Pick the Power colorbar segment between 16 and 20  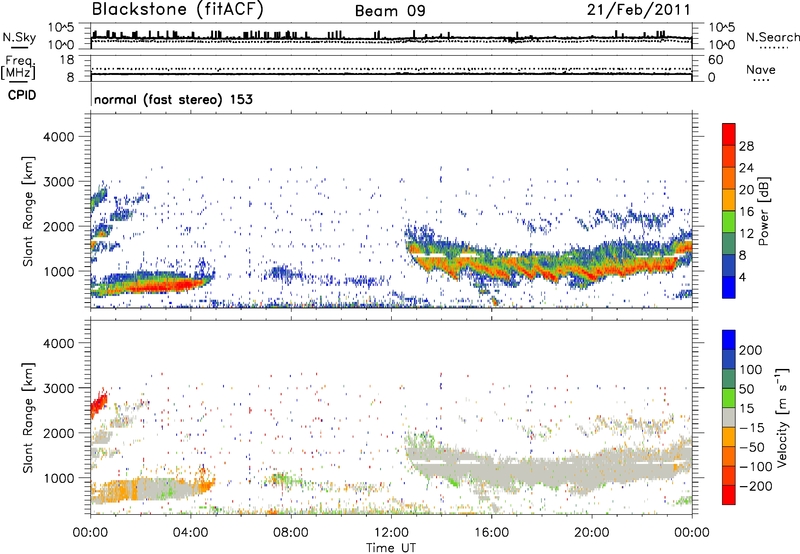pos(729,199)
